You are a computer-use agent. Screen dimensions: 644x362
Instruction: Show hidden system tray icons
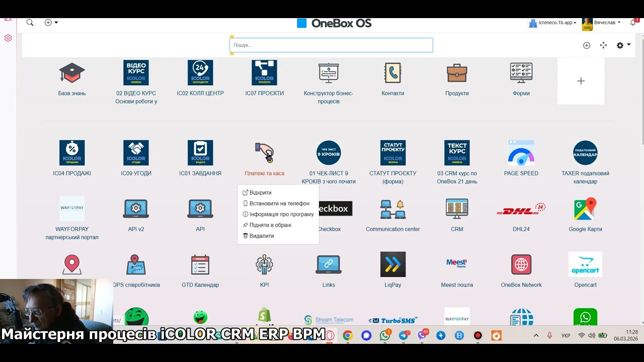[536, 335]
